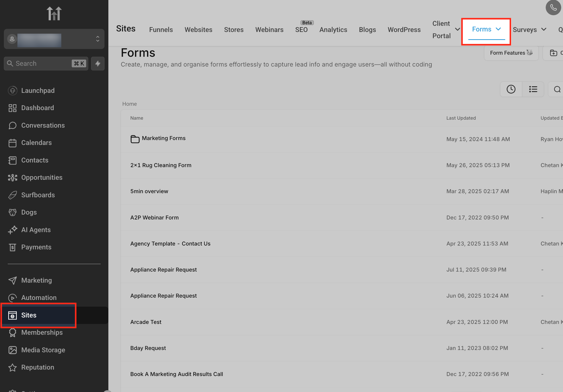563x392 pixels.
Task: Sort forms by the Last Updated column
Action: click(461, 118)
